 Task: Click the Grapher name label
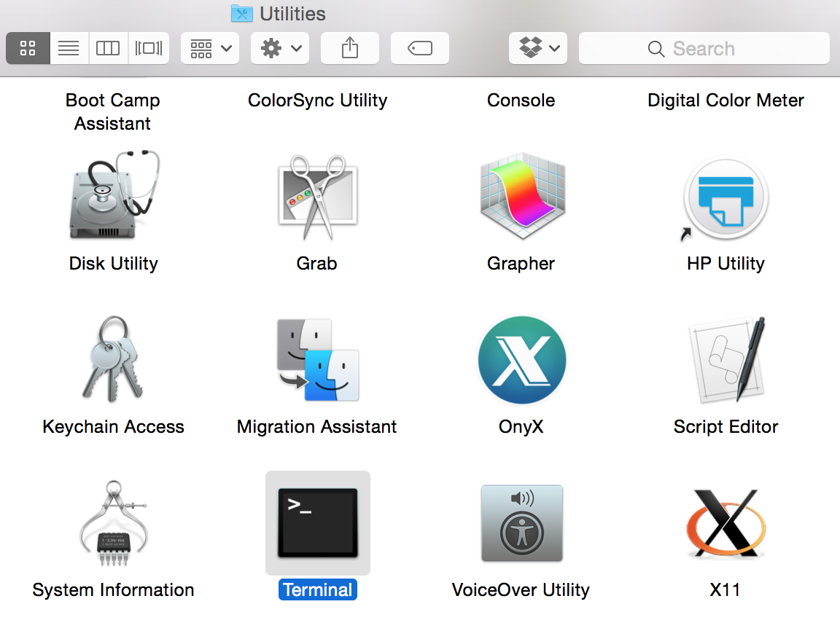click(521, 263)
